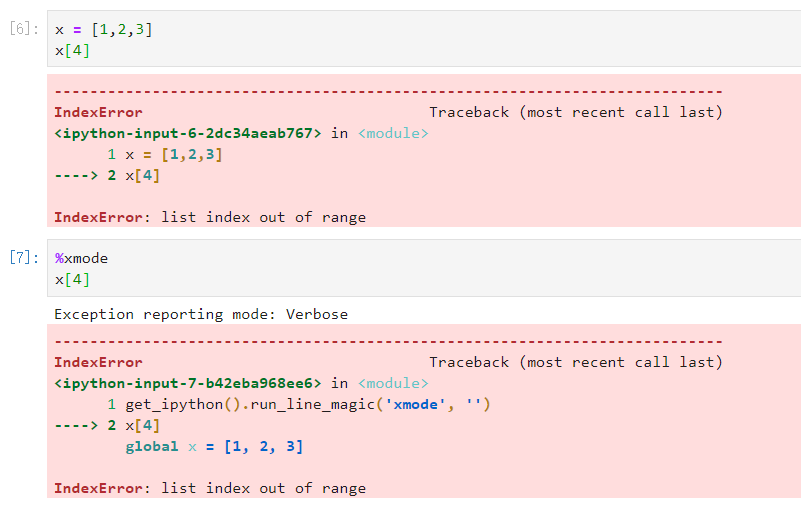Click 'Exception reporting mode: Verbose' output
Viewport: 801px width, 524px height.
(201, 314)
